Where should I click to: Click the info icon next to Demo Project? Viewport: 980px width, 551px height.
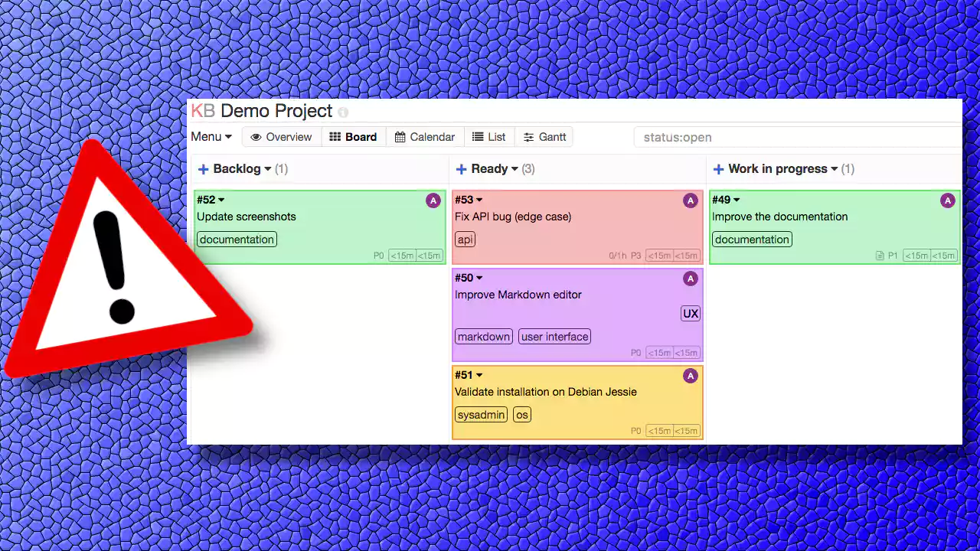pos(343,112)
